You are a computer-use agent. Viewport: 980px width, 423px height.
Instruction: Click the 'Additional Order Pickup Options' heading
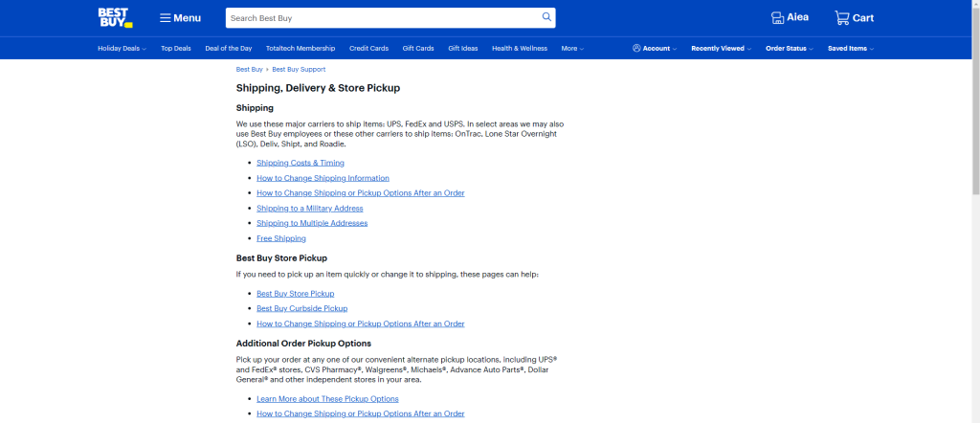coord(303,344)
